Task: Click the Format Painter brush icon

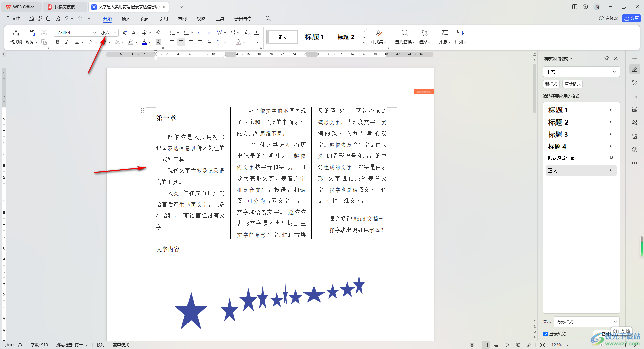Action: click(x=16, y=33)
